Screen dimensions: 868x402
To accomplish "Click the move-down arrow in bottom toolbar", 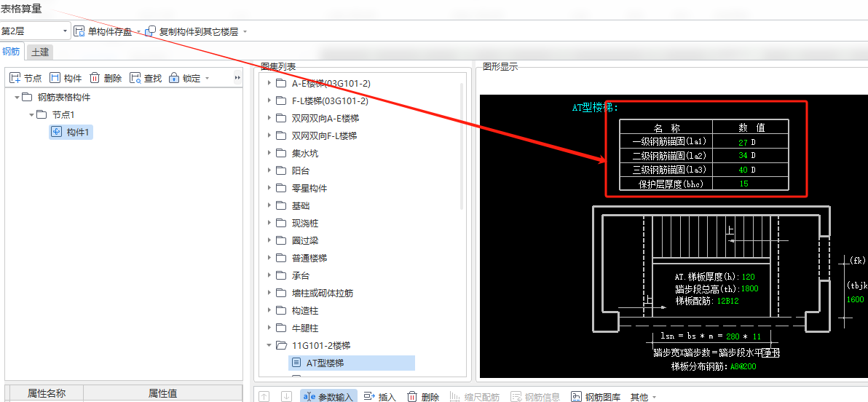I will 286,396.
